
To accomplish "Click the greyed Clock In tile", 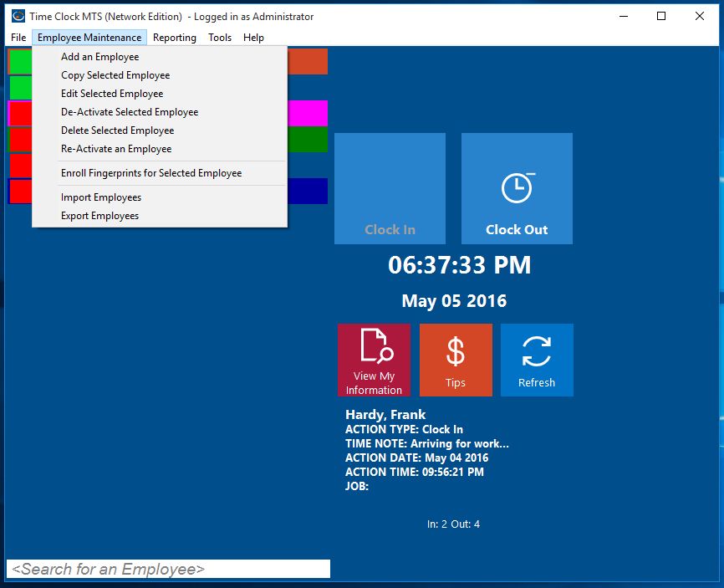I will point(390,188).
